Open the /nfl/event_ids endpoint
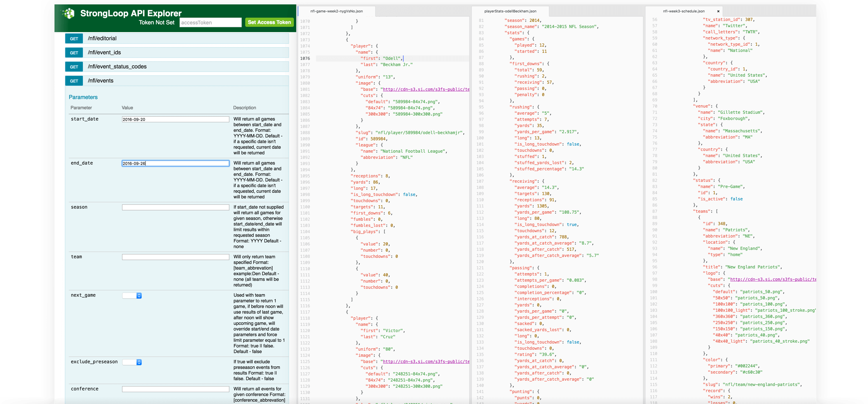This screenshot has height=404, width=868. [104, 53]
